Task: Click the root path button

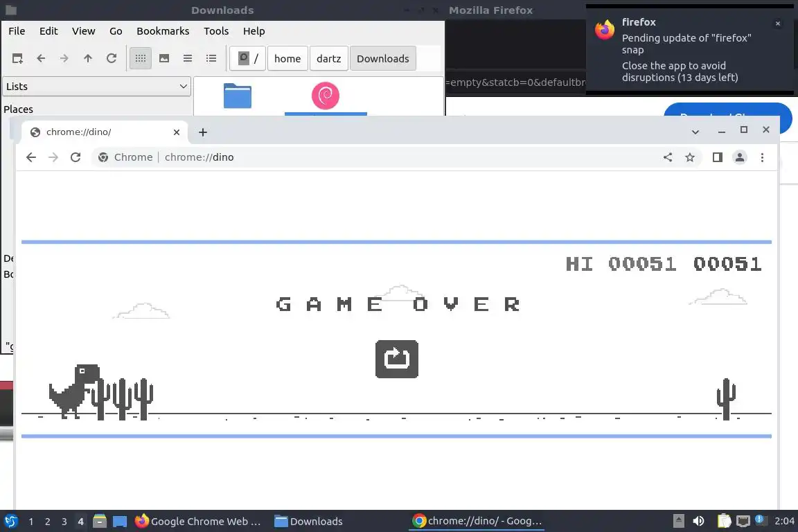Action: coord(247,59)
